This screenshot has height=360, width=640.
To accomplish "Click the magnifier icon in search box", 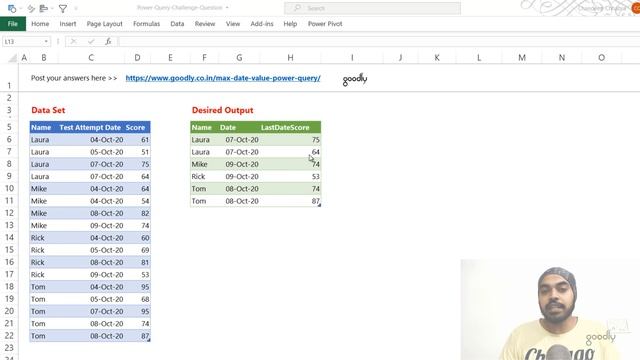I will [298, 8].
